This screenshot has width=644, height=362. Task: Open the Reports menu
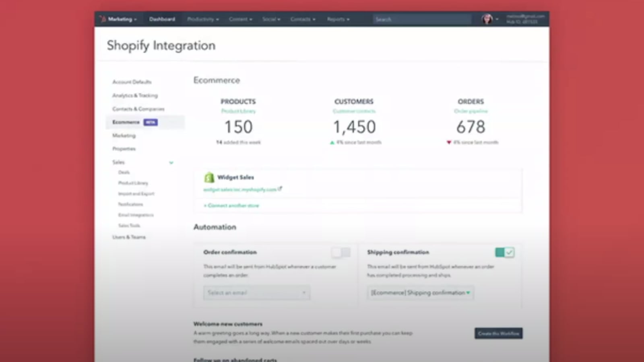(338, 19)
